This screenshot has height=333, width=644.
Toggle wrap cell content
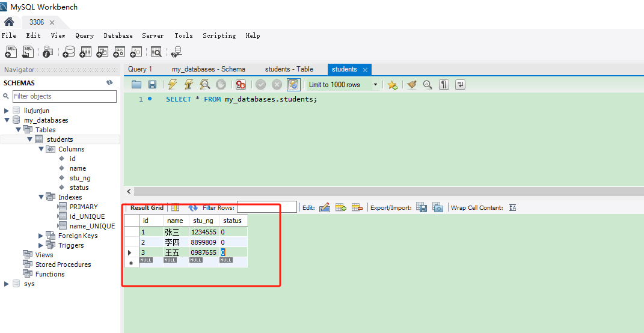512,208
